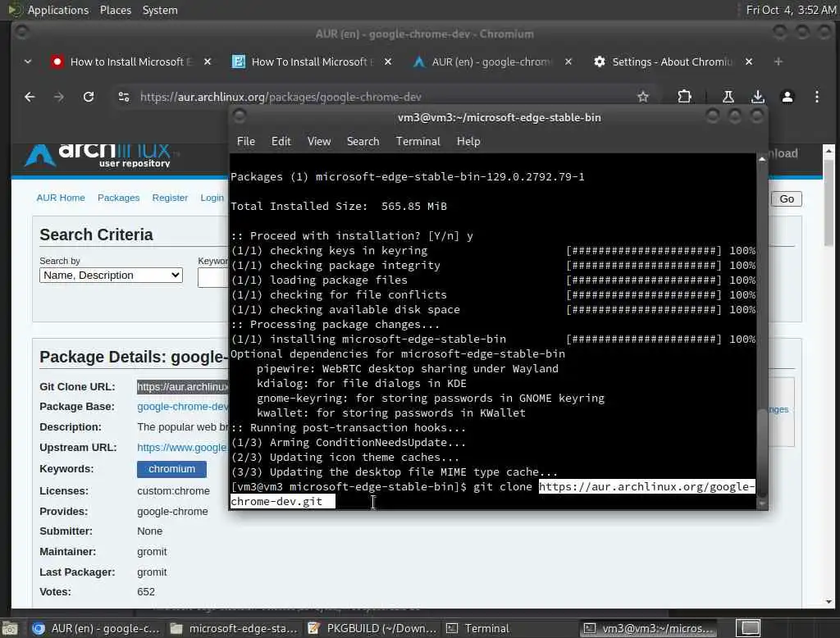Screen dimensions: 840x638
Task: Close the second How To Install Microsoft tab
Action: 388,62
